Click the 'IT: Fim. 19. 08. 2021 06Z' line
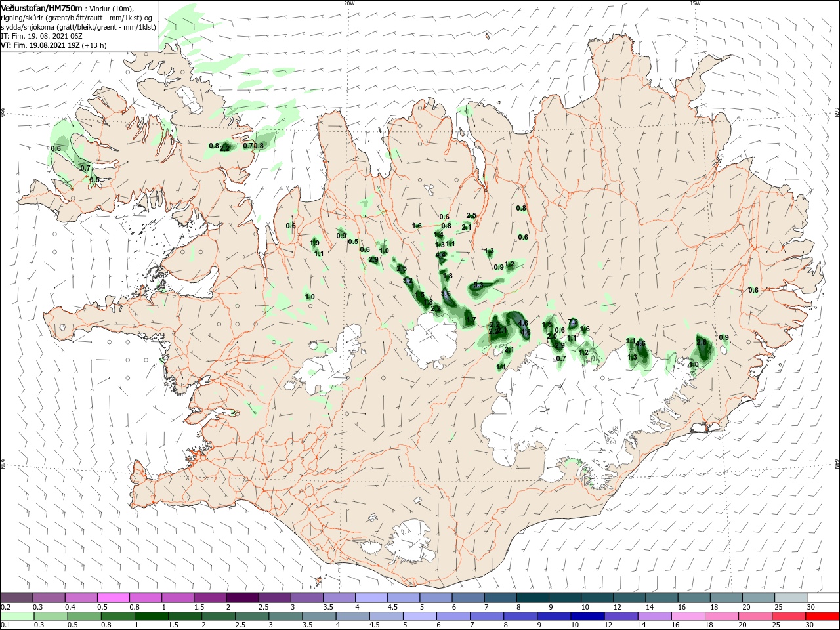Viewport: 840px width, 630px height. coord(41,36)
